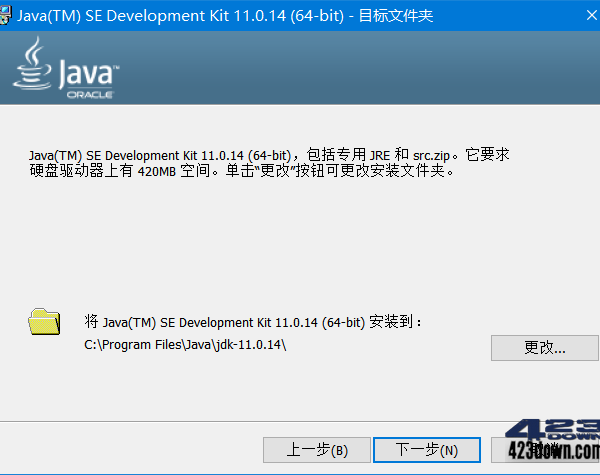The height and width of the screenshot is (475, 600).
Task: Click the ORACLE text under the Java logo
Action: click(89, 95)
